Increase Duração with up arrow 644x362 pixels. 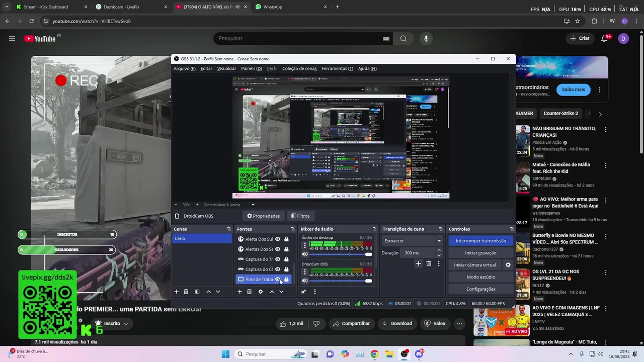pos(439,250)
